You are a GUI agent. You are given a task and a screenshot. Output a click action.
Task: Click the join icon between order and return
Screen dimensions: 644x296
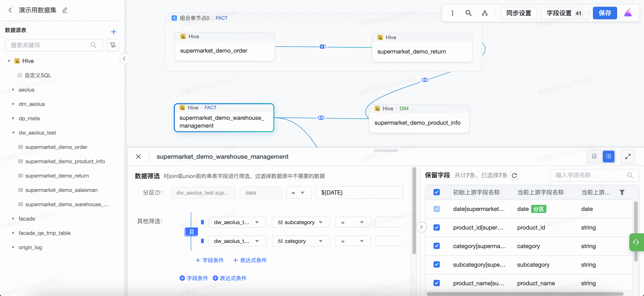[x=322, y=47]
